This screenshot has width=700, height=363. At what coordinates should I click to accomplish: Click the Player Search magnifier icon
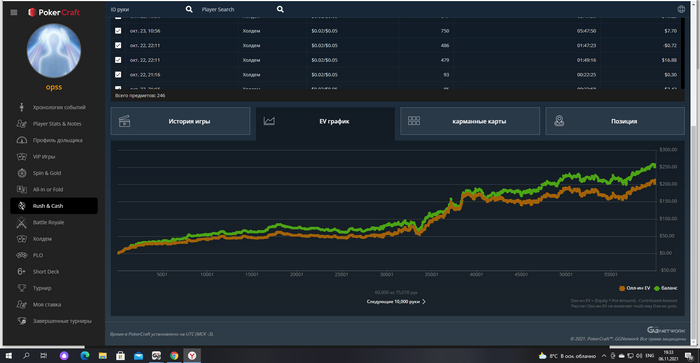point(280,9)
